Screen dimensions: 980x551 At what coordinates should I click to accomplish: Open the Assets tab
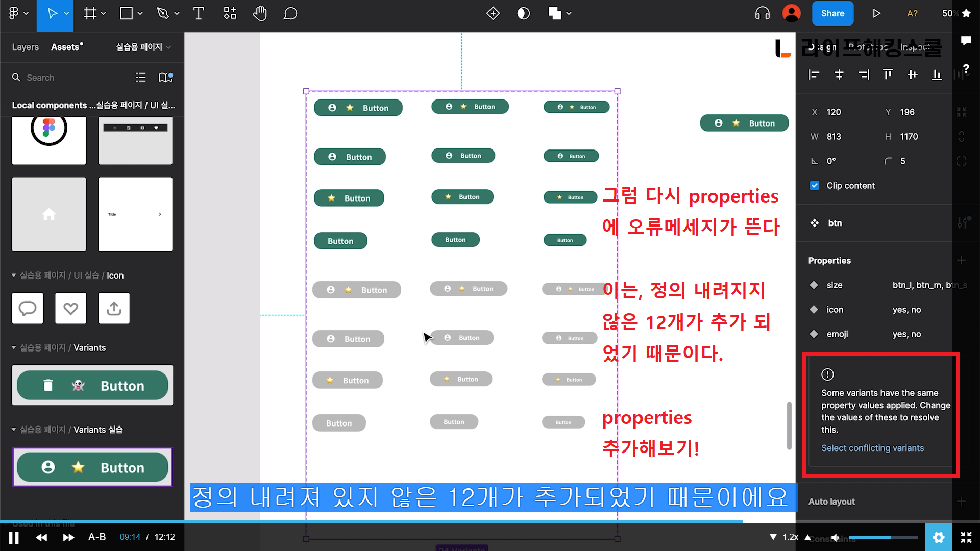point(66,47)
